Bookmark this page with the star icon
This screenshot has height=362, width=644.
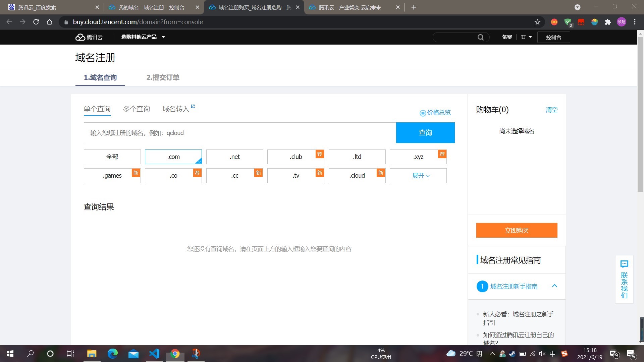(537, 22)
